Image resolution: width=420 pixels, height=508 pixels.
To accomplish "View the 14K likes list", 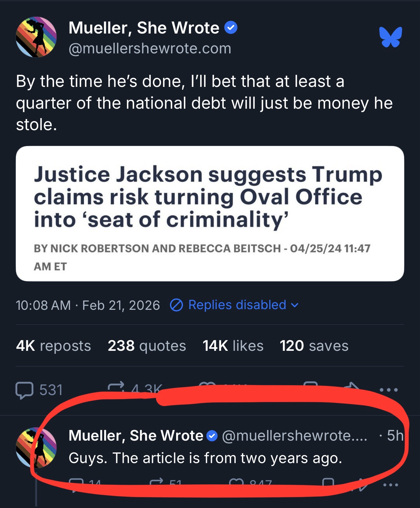I will (x=233, y=346).
